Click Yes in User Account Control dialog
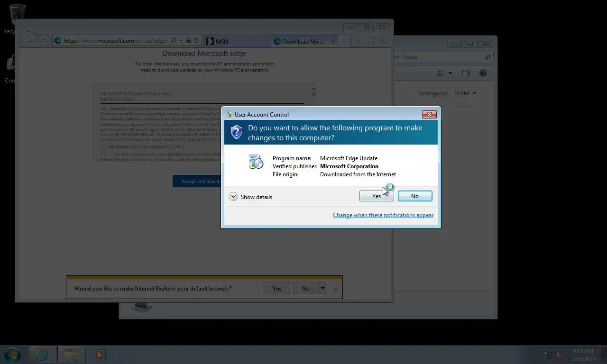The height and width of the screenshot is (364, 607). pyautogui.click(x=377, y=196)
